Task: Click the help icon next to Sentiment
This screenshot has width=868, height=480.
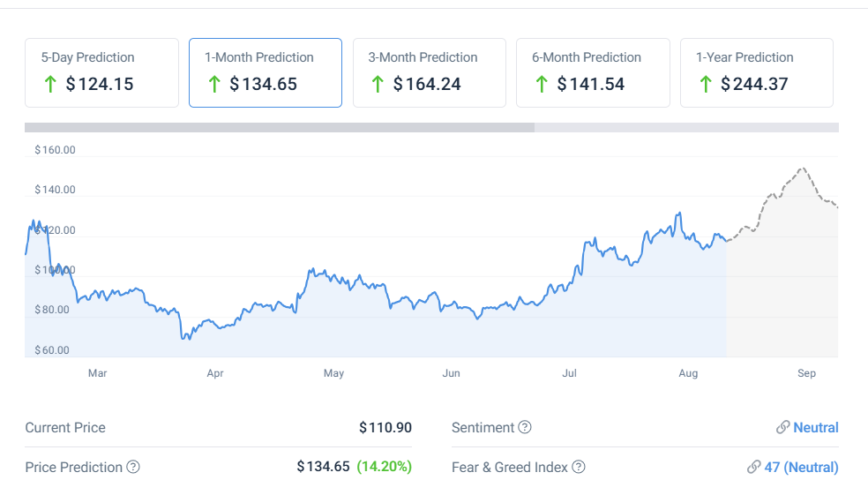Action: tap(525, 427)
